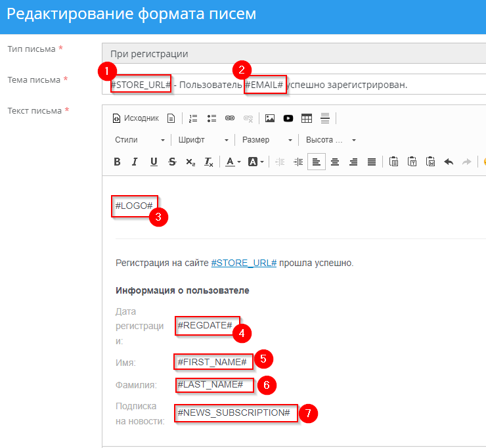The height and width of the screenshot is (448, 486).
Task: Center align the text
Action: point(335,162)
